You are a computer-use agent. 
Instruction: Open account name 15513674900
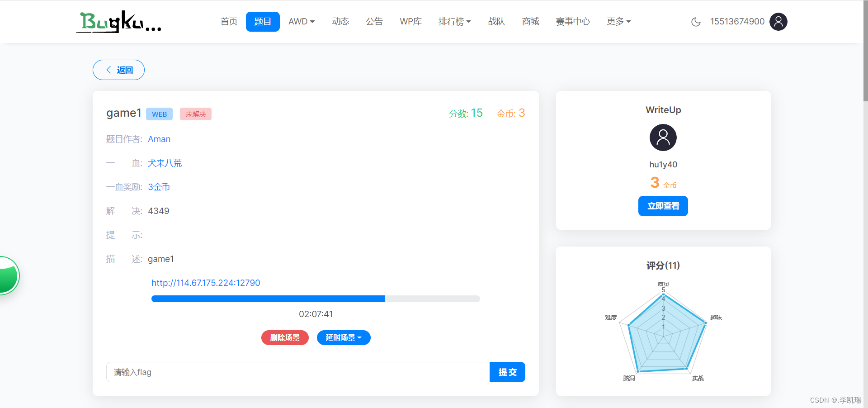(x=737, y=22)
